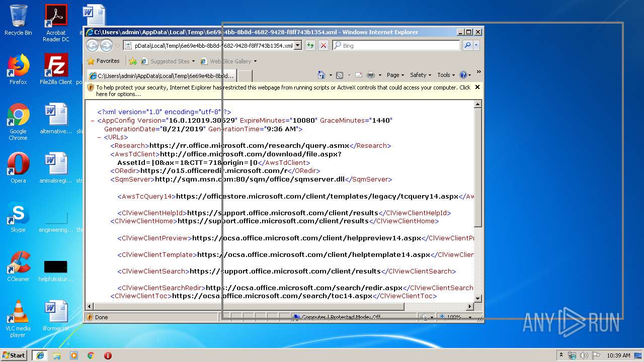Image resolution: width=644 pixels, height=362 pixels.
Task: Expand the Home button dropdown arrow
Action: point(331,75)
